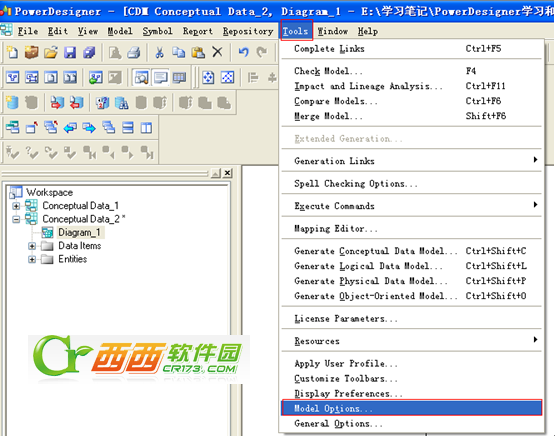Click the teal New Window icon
Image resolution: width=555 pixels, height=436 pixels.
click(13, 127)
